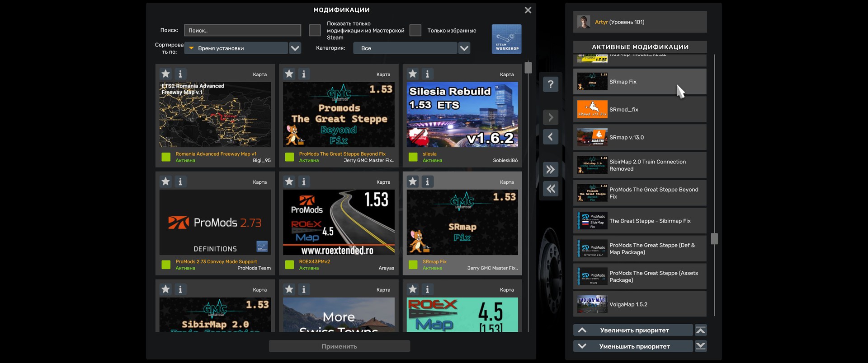Select SRmod_fix in active mods list

pos(640,109)
